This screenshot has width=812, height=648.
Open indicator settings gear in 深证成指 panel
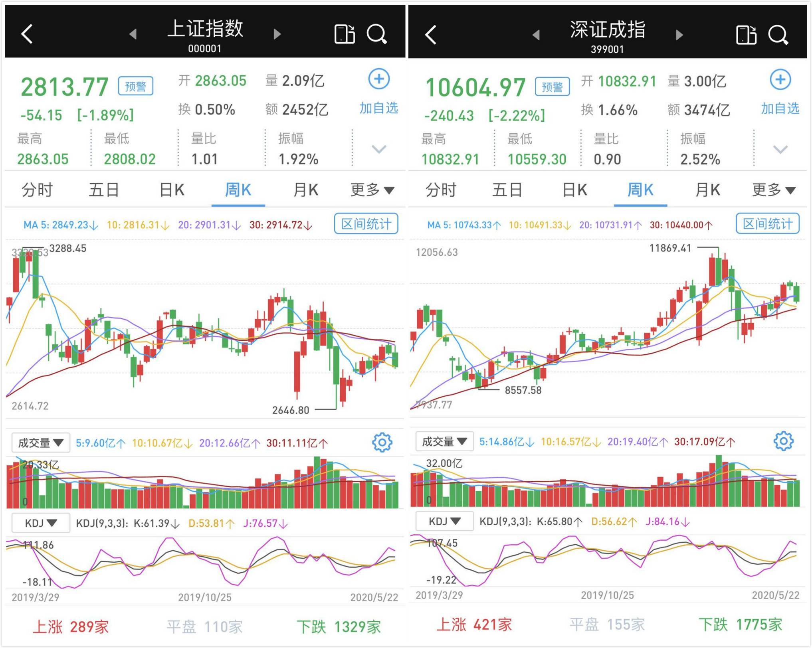click(x=784, y=441)
